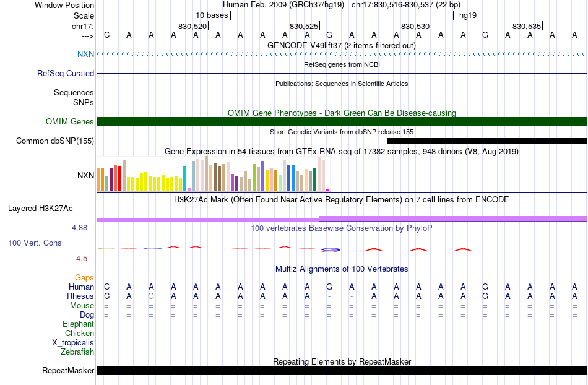Screen dimensions: 588x385
Task: Select the Chicken species label
Action: (x=79, y=333)
